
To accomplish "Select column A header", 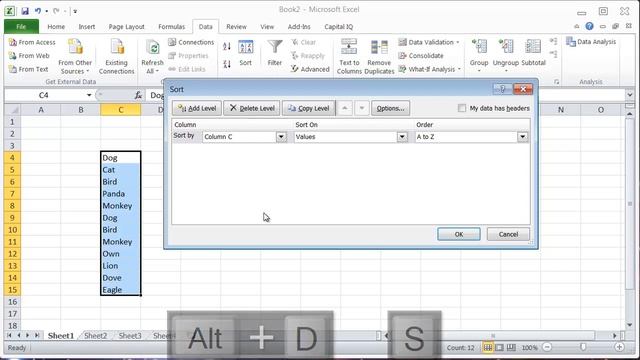I will pos(41,110).
